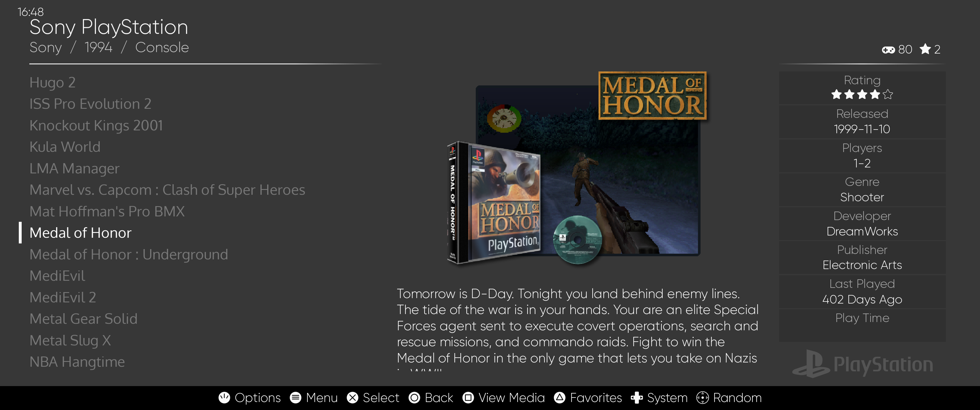Click the Menu button icon
The height and width of the screenshot is (410, 980).
[296, 398]
